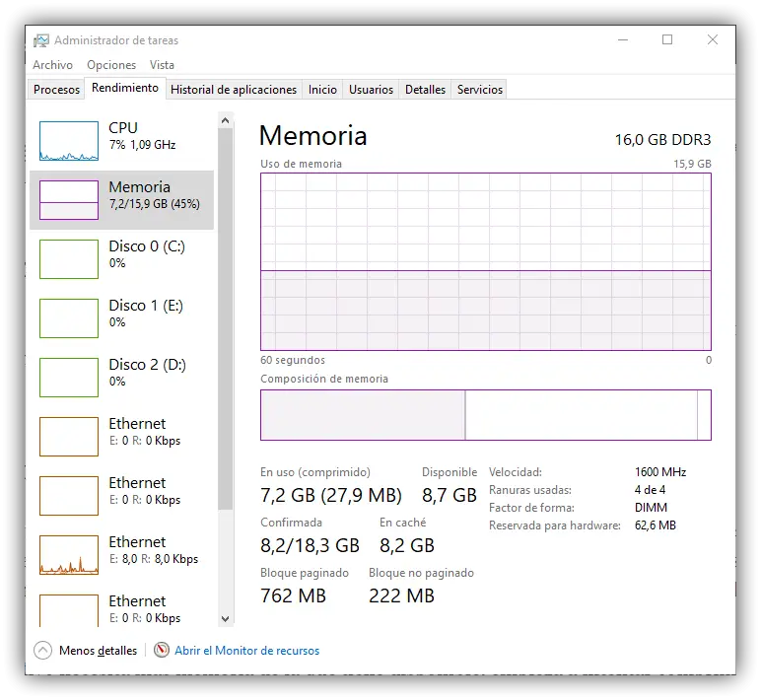Click the Resource Monitor icon
The height and width of the screenshot is (700, 761).
click(162, 651)
